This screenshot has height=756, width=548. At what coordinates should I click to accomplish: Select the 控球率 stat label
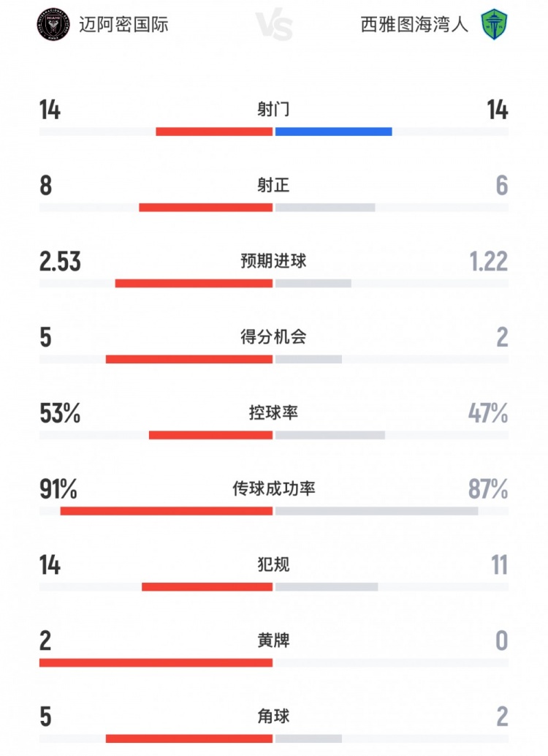point(274,413)
